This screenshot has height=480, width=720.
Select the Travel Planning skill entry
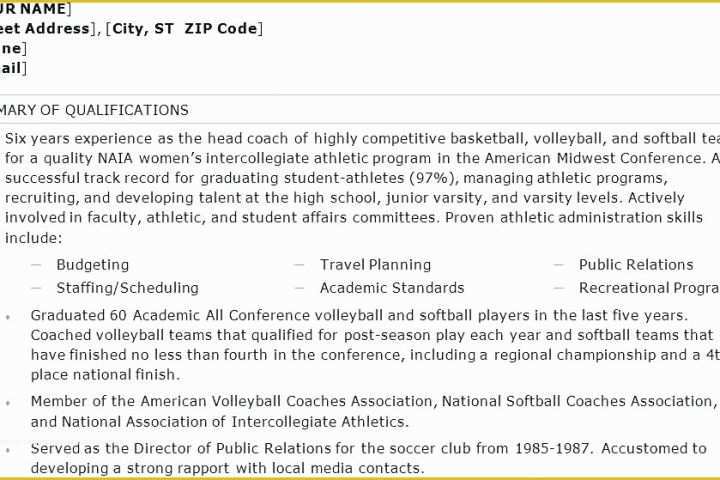tap(375, 265)
